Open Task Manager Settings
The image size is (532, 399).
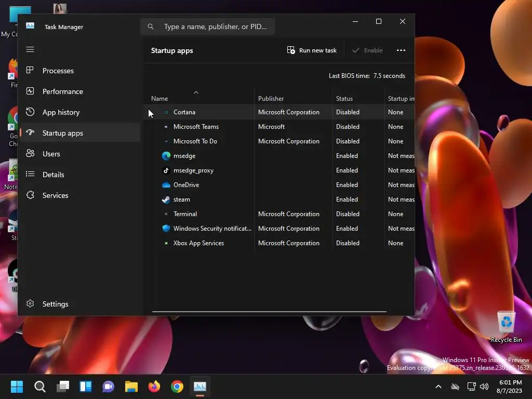(x=81, y=303)
